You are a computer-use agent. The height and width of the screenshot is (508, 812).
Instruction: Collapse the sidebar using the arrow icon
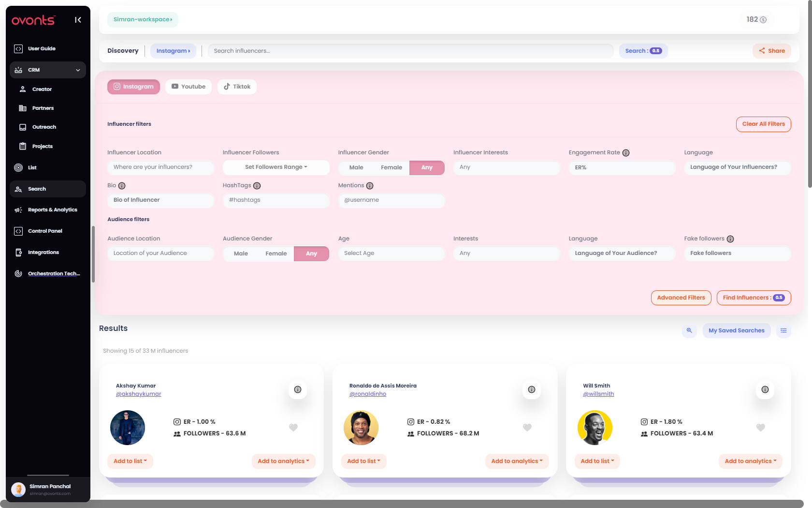(78, 20)
